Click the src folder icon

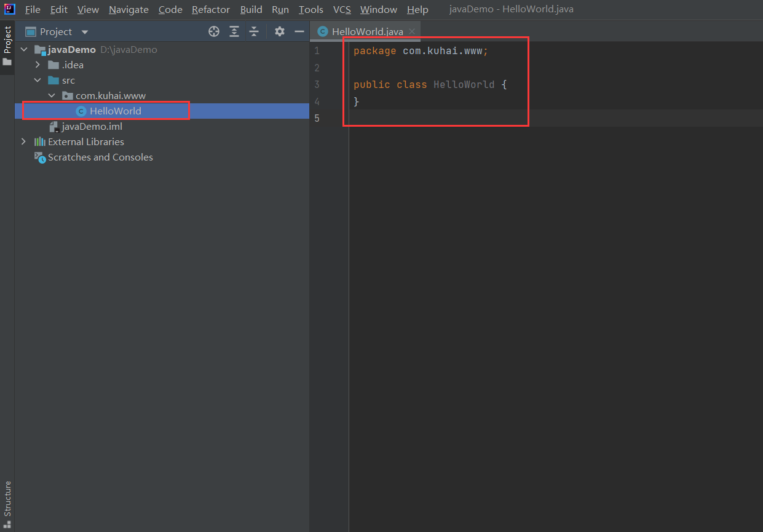[x=53, y=80]
